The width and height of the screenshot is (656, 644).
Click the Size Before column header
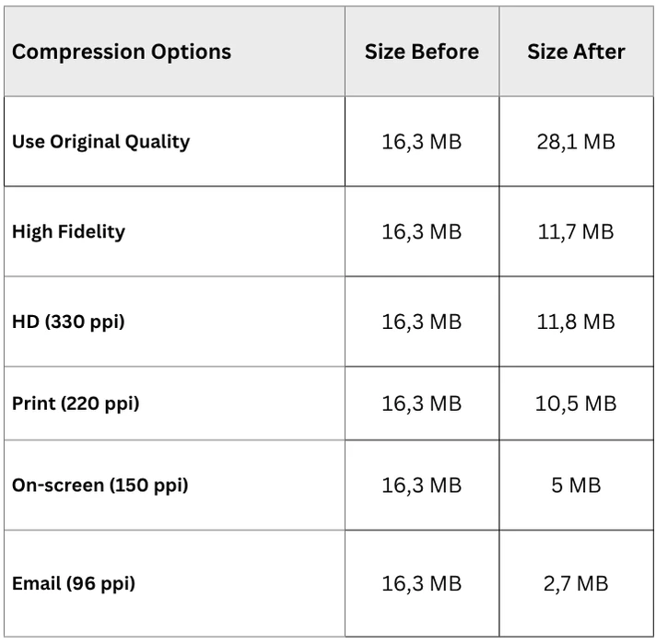pyautogui.click(x=422, y=52)
